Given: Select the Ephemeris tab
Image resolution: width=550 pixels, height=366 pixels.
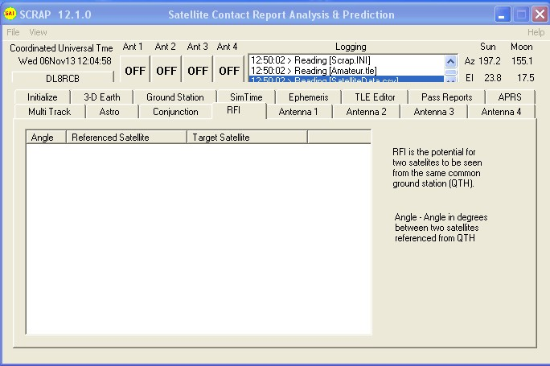Looking at the screenshot, I should (x=308, y=97).
